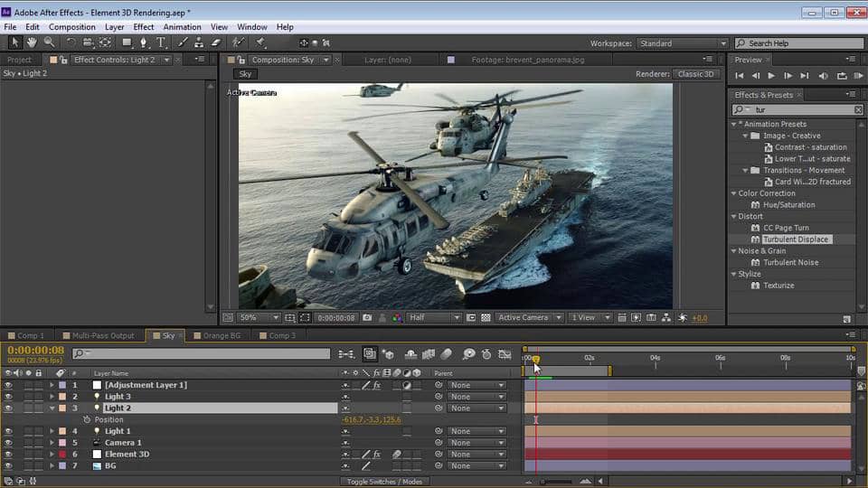
Task: Open the Animation menu
Action: pyautogui.click(x=182, y=26)
